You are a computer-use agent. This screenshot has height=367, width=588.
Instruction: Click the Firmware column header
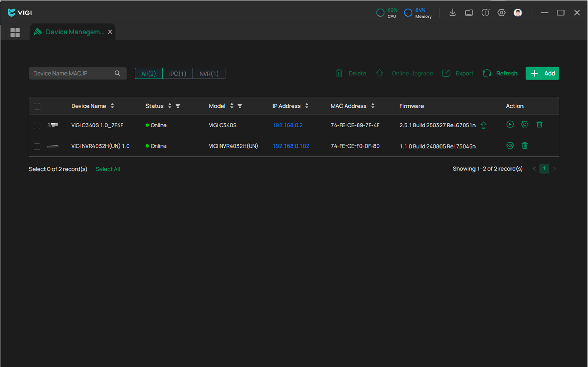point(411,106)
